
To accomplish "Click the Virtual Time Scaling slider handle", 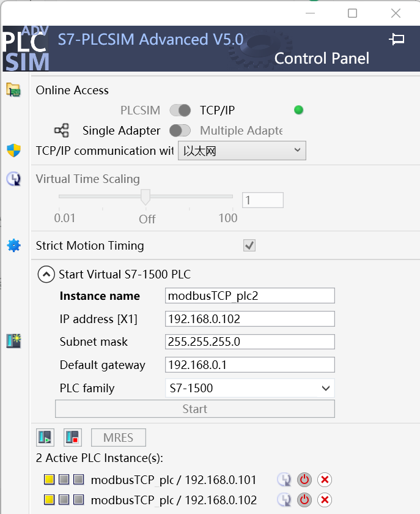I will 146,196.
